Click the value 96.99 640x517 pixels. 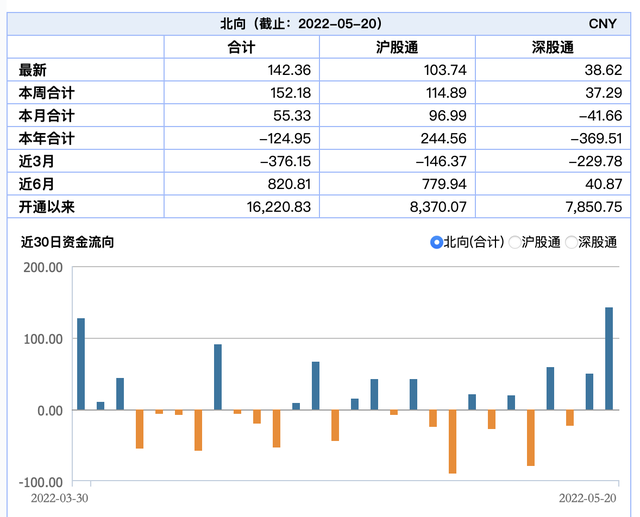coord(447,115)
